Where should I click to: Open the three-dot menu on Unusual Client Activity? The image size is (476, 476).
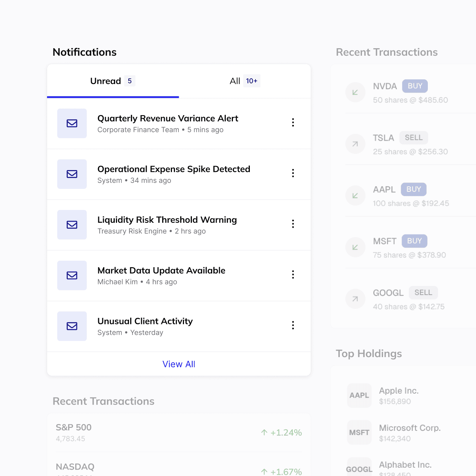tap(293, 325)
